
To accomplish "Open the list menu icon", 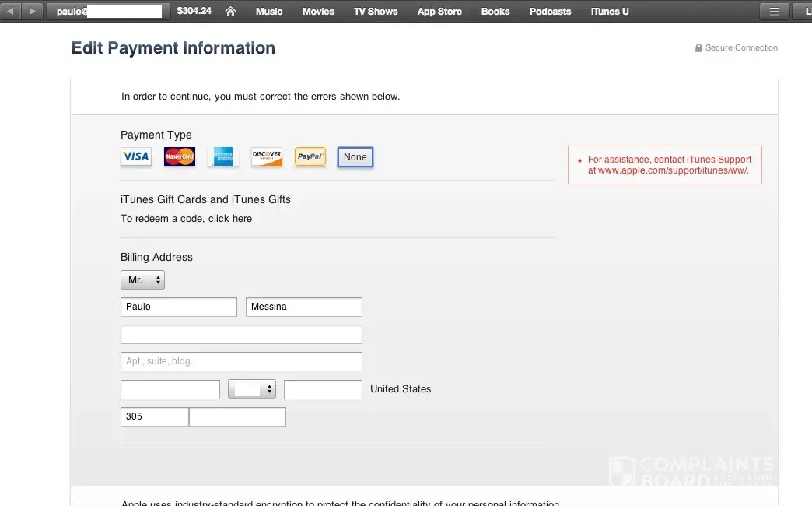I will [774, 12].
